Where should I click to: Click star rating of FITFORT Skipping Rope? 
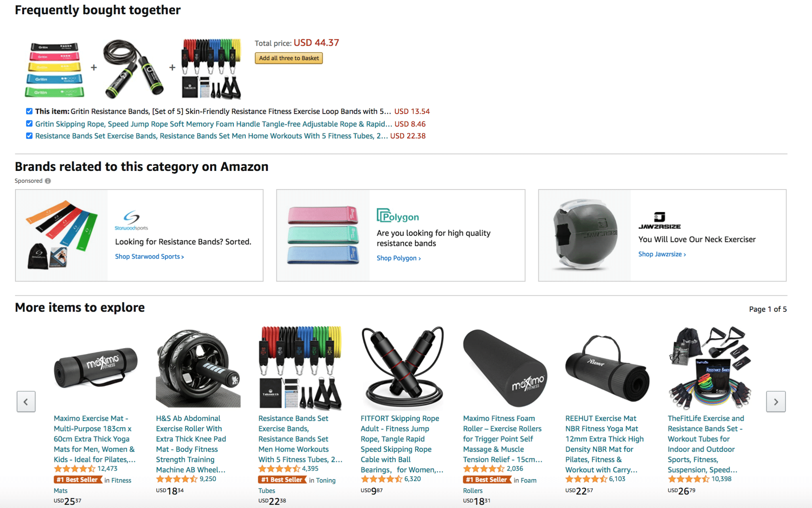pos(381,479)
